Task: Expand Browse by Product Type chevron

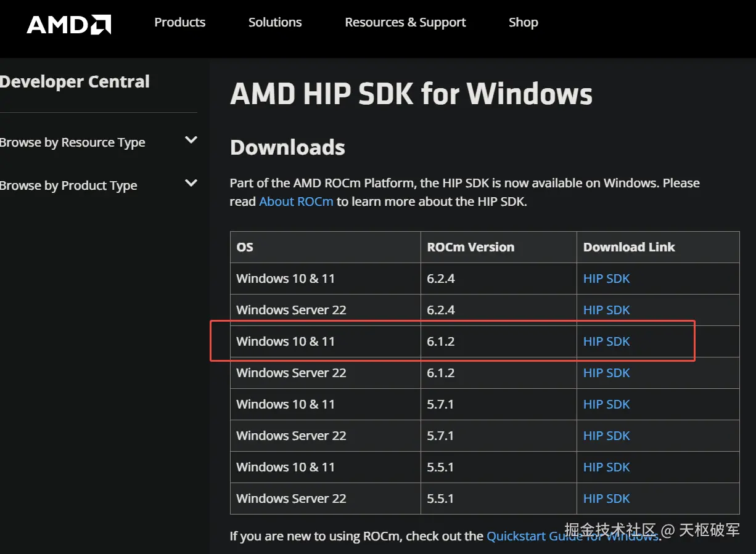Action: (191, 184)
